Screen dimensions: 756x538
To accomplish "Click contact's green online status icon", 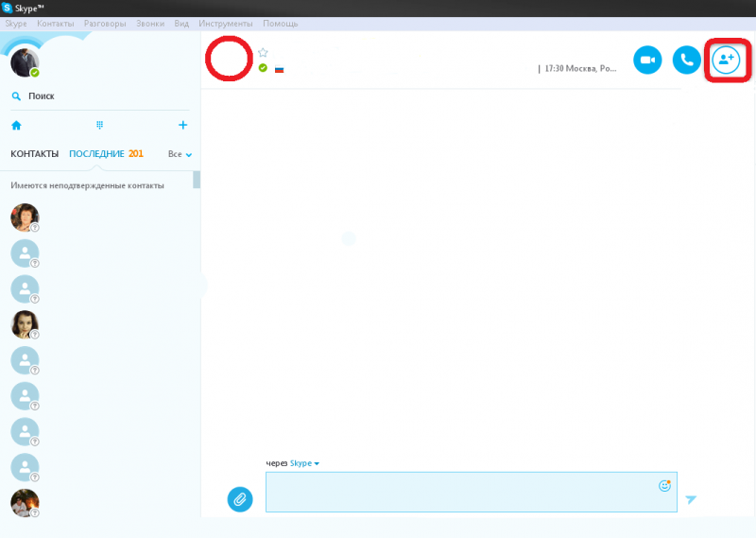I will [x=263, y=68].
